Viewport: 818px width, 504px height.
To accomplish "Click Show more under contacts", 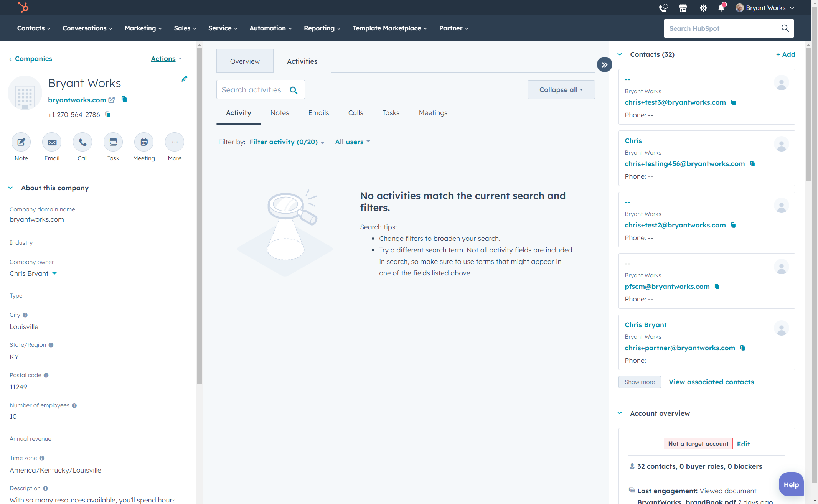I will (639, 382).
